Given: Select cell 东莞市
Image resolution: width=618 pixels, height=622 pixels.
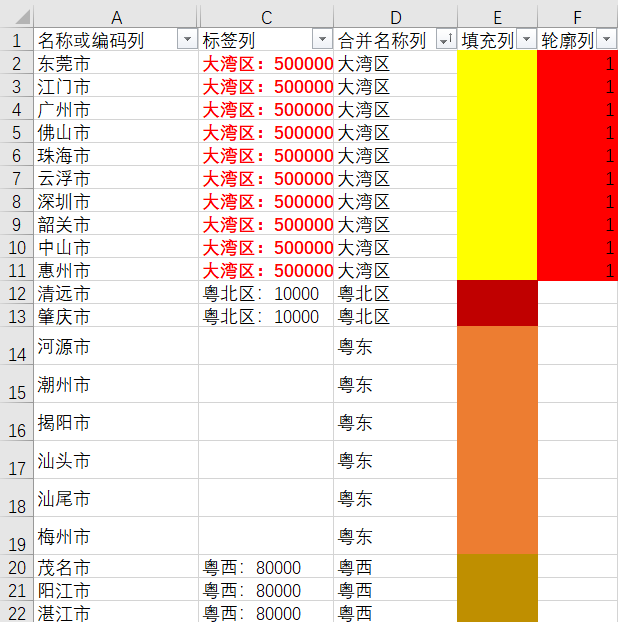Looking at the screenshot, I should point(116,63).
